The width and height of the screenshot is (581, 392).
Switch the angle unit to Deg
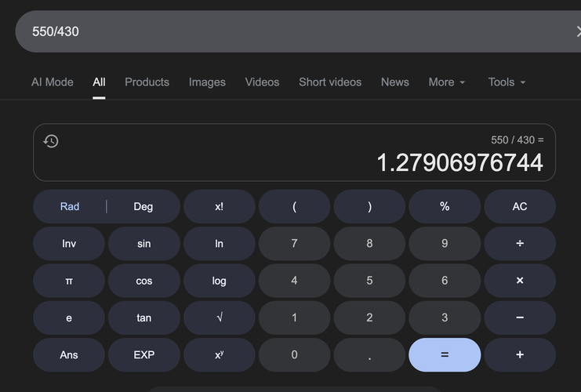[x=143, y=207]
